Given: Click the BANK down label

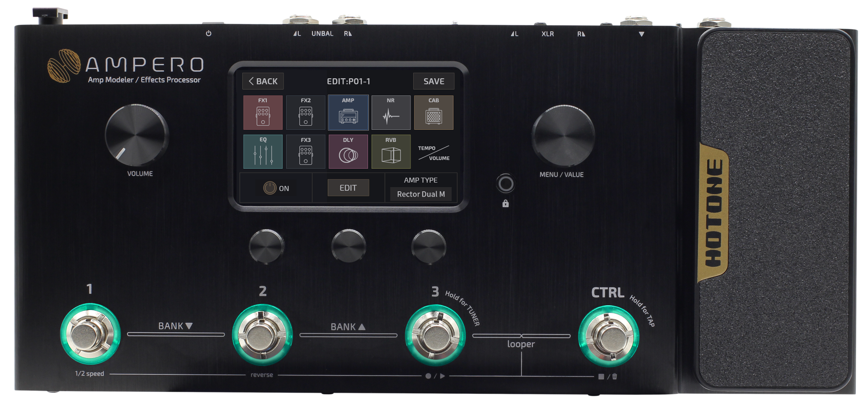Looking at the screenshot, I should coord(175,326).
